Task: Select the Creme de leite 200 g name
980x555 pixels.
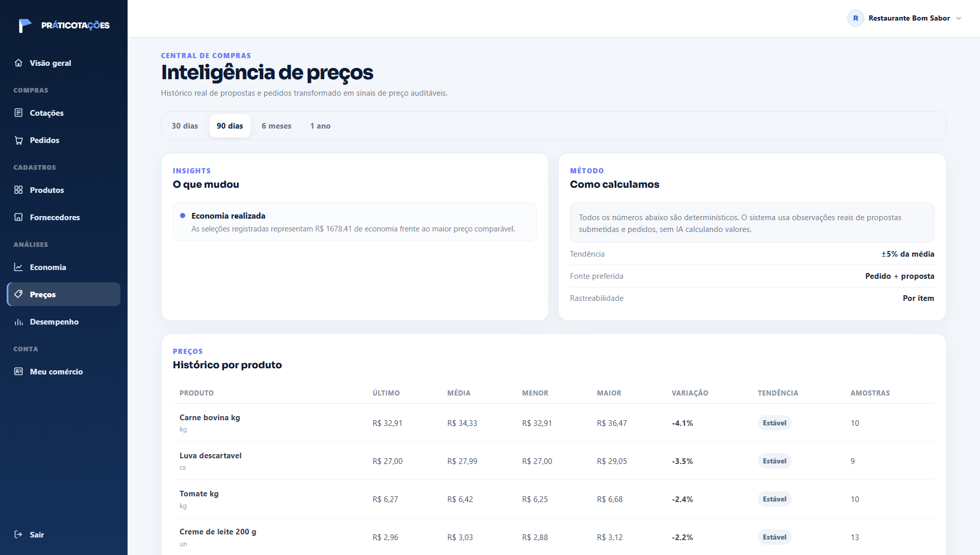Action: click(x=218, y=531)
